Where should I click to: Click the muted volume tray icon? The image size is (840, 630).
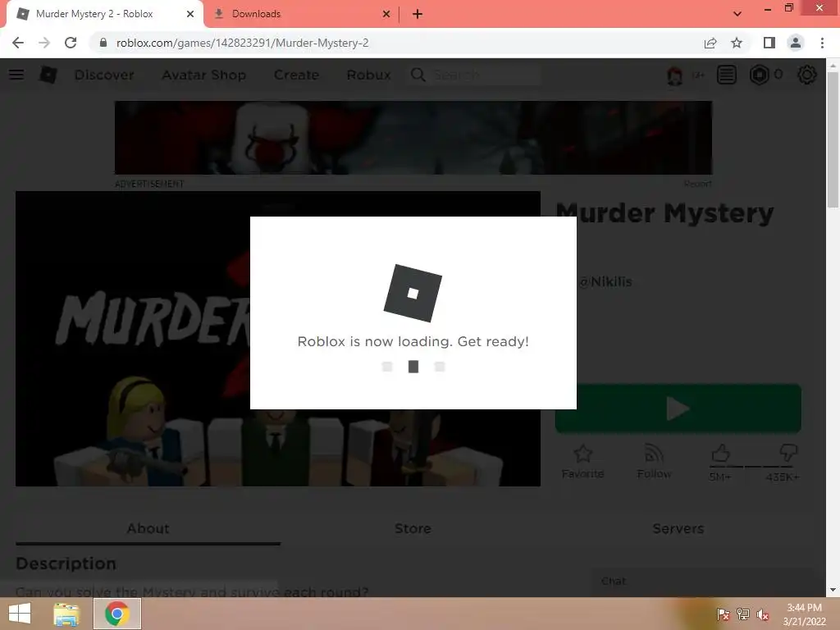pyautogui.click(x=762, y=614)
